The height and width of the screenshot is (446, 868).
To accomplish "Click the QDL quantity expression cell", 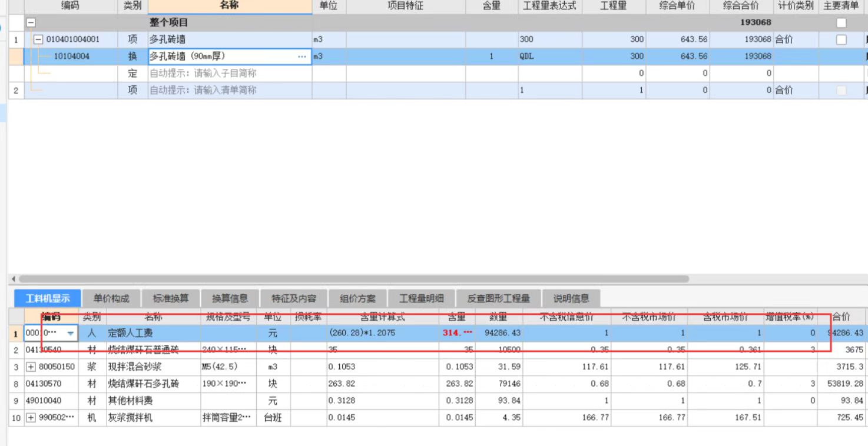I will click(550, 56).
